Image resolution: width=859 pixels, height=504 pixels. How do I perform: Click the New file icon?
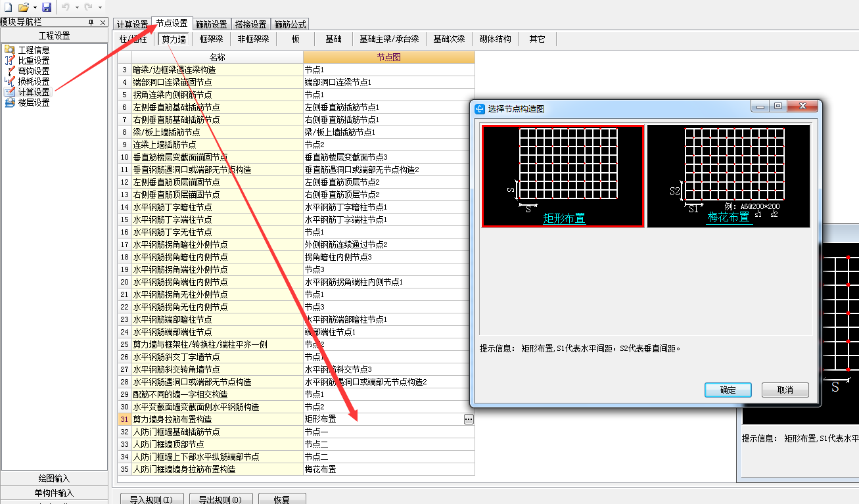click(x=8, y=7)
